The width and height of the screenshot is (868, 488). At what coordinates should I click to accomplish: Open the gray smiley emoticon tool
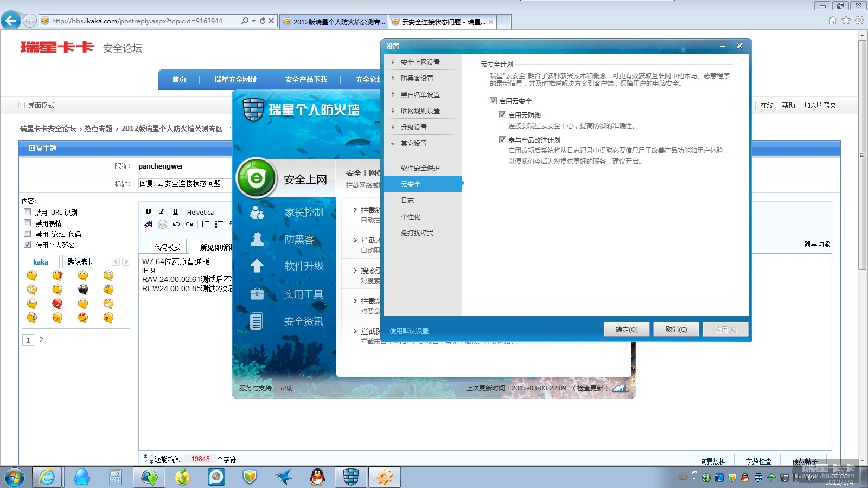pyautogui.click(x=162, y=224)
